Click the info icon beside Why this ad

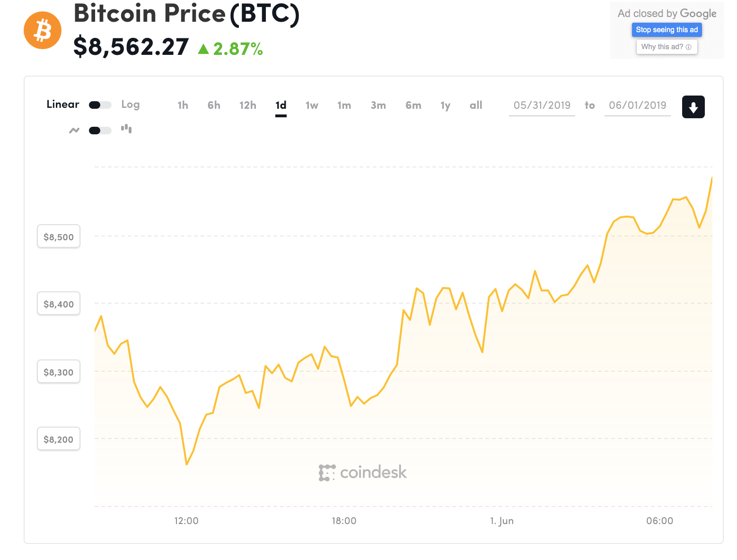tap(691, 47)
